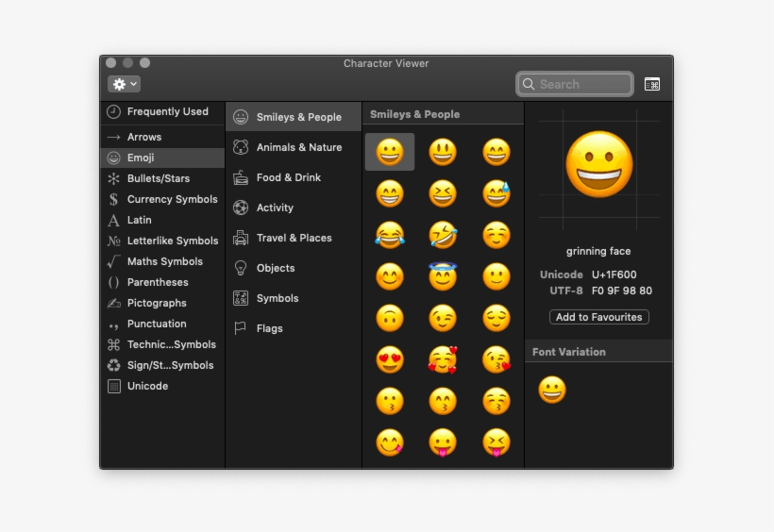The width and height of the screenshot is (774, 532).
Task: Open the Pictographs category
Action: click(162, 303)
